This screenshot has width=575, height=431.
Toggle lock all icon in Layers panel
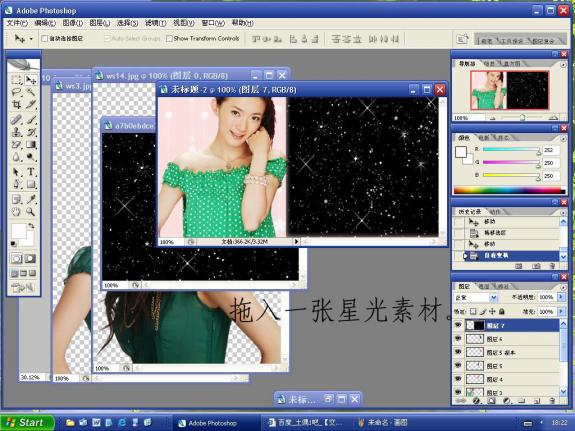pyautogui.click(x=502, y=311)
